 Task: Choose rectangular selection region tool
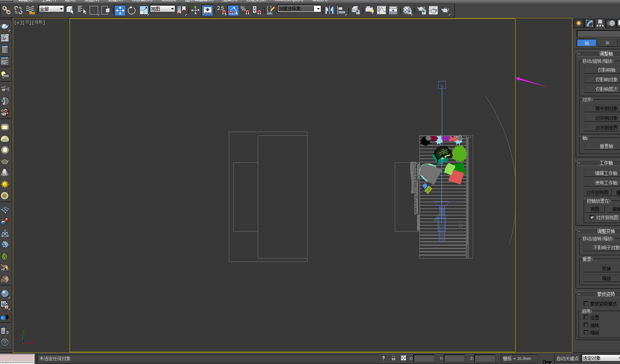click(94, 10)
